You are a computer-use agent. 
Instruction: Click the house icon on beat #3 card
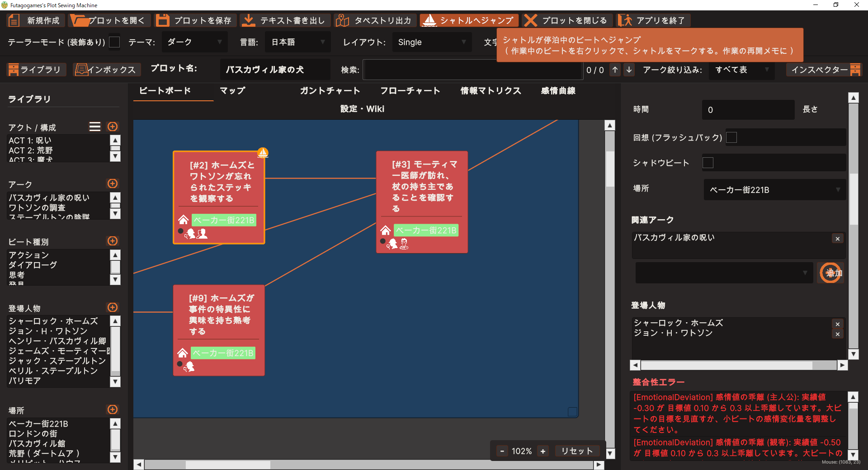(x=386, y=230)
